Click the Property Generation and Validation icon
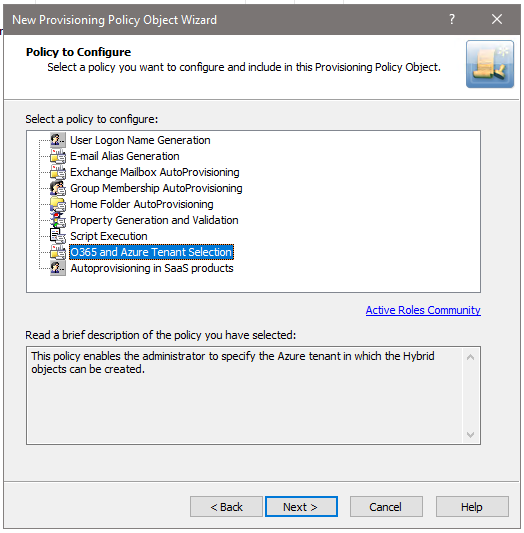This screenshot has height=533, width=524. point(58,220)
